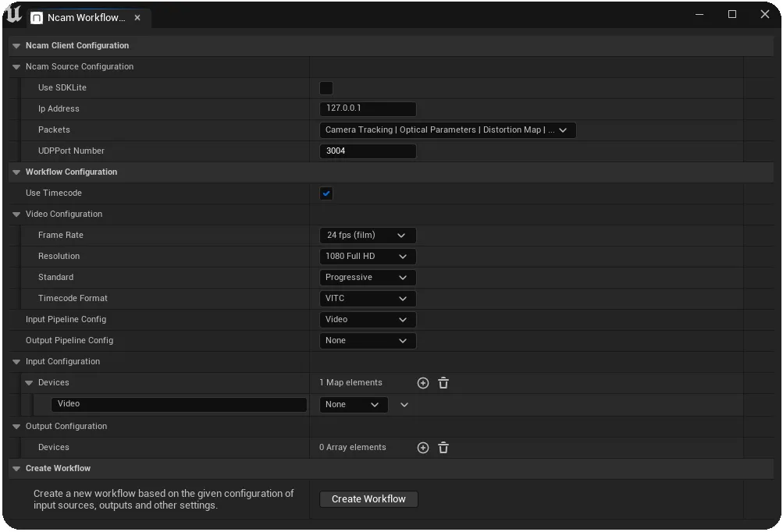Click the Frame Rate label

[x=61, y=235]
